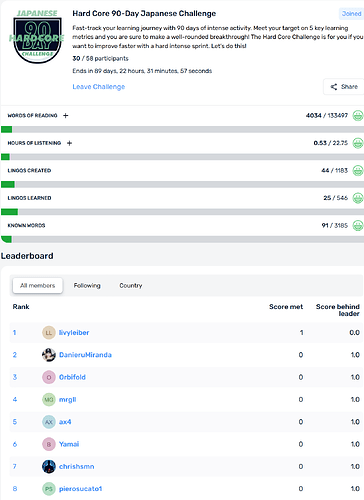Open the Japanese 90-Day Hardcore Challenge badge
The image size is (364, 500).
click(x=37, y=36)
